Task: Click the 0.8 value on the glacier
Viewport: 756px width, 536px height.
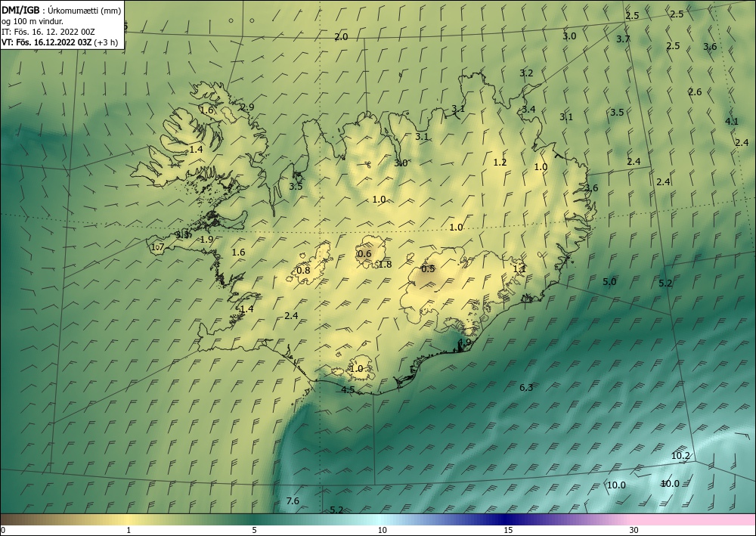Action: click(x=303, y=271)
